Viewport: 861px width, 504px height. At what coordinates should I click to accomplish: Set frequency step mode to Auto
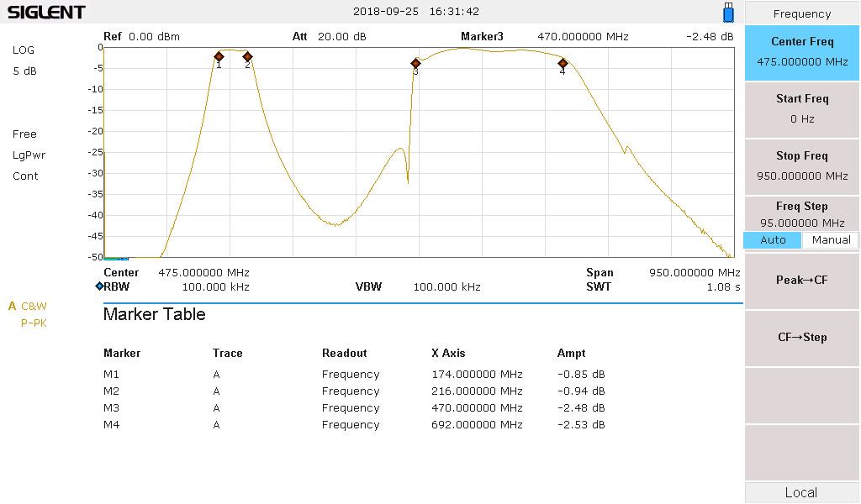pyautogui.click(x=773, y=240)
